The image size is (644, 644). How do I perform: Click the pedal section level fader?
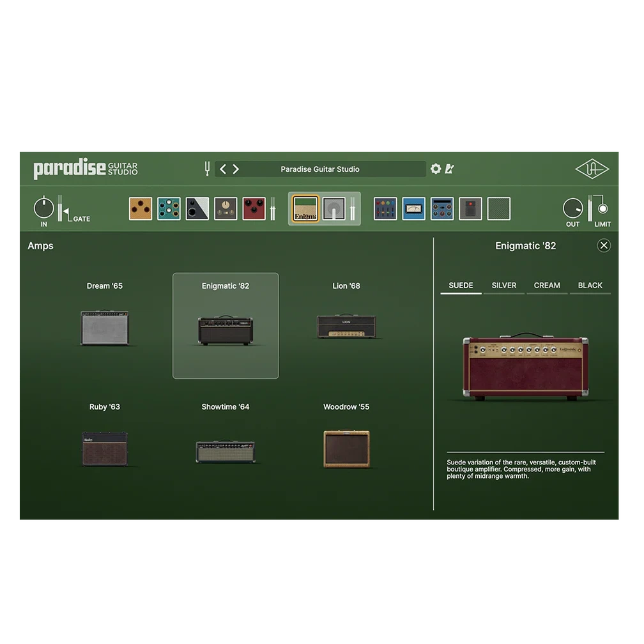[x=273, y=209]
